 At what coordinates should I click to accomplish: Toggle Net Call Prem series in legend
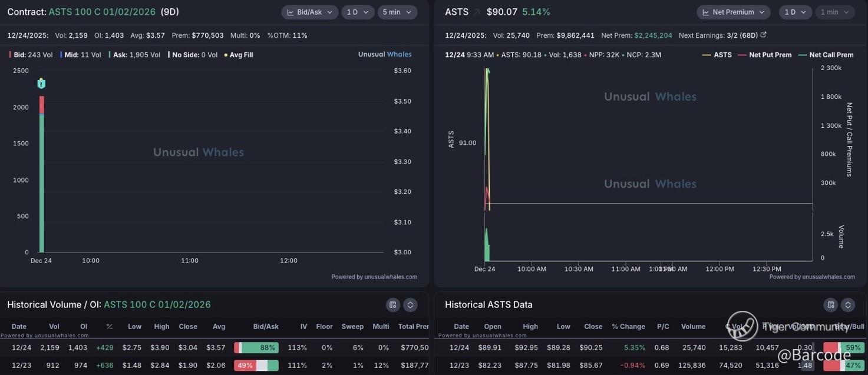826,55
